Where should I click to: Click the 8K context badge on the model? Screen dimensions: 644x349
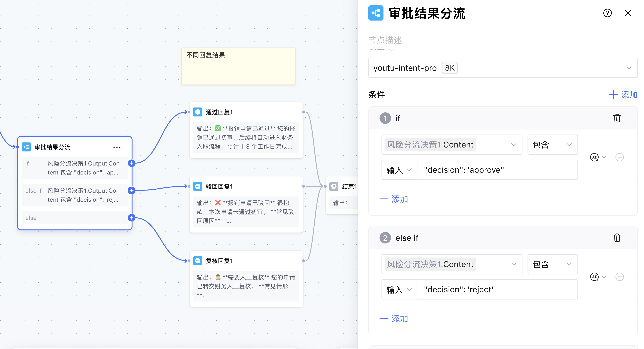pos(449,68)
